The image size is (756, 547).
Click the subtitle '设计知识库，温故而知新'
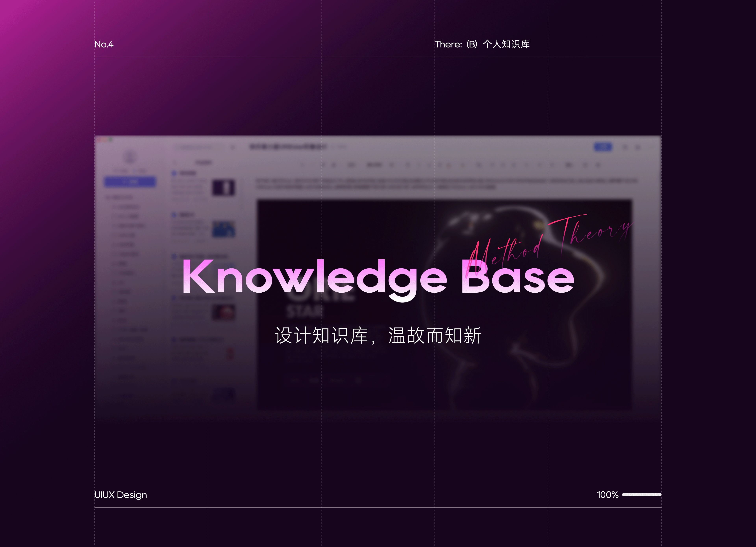(378, 335)
